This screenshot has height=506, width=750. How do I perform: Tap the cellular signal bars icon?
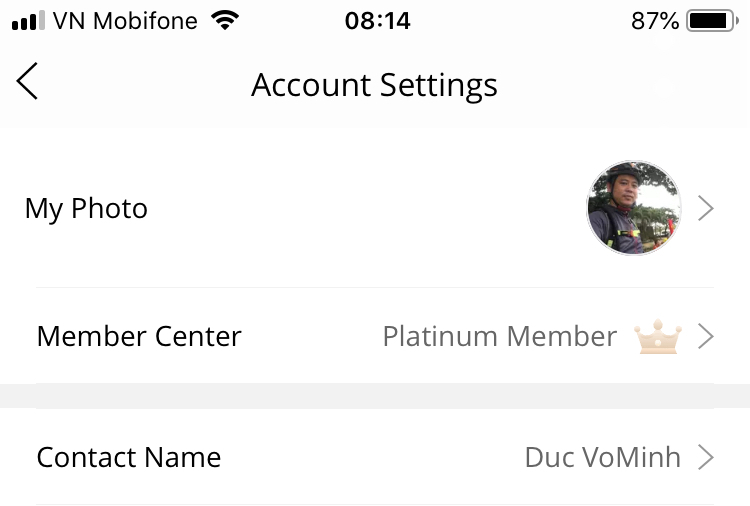click(x=28, y=21)
